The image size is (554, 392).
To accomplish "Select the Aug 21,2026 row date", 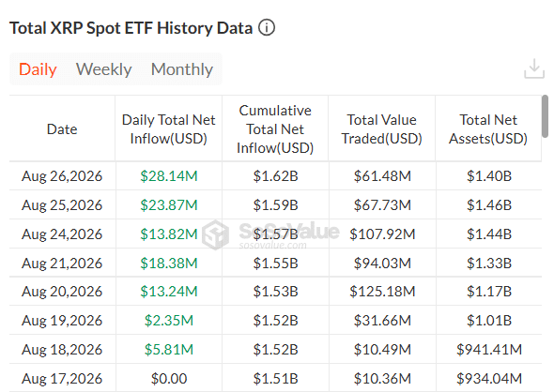I will point(62,264).
